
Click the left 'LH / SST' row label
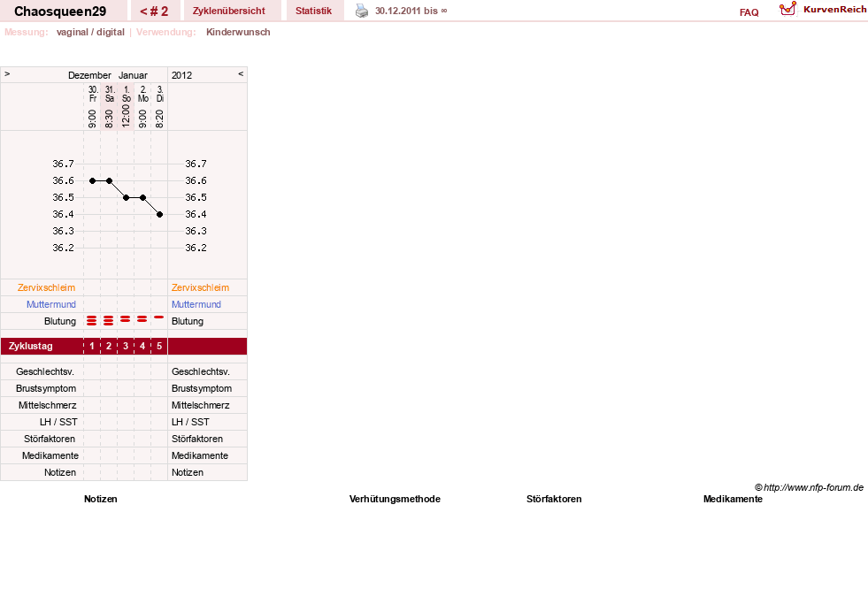[58, 422]
